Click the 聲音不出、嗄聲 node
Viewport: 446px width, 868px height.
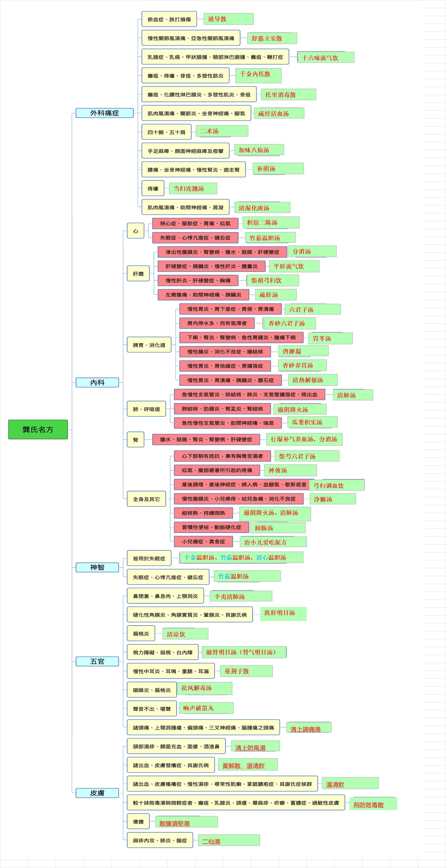tap(152, 709)
